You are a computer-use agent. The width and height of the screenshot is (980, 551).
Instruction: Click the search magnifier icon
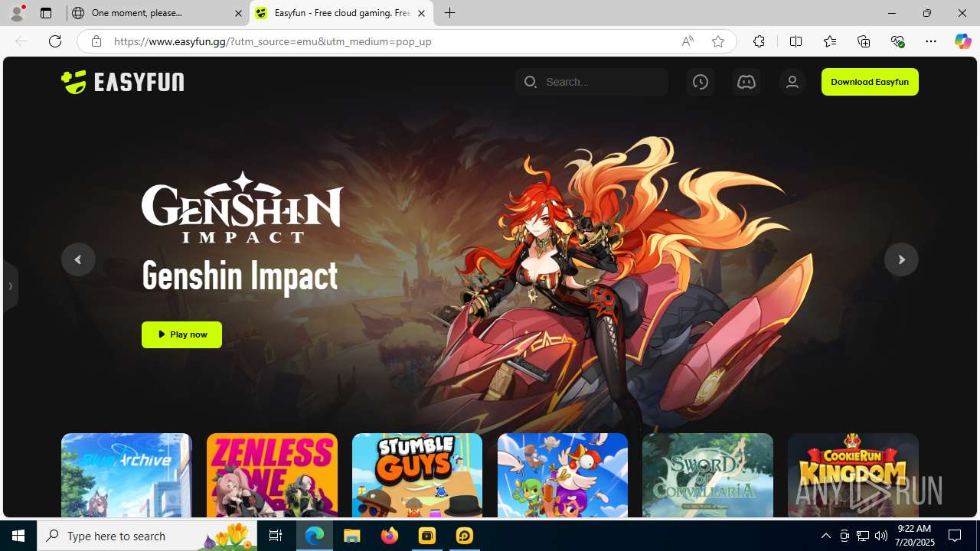(530, 82)
